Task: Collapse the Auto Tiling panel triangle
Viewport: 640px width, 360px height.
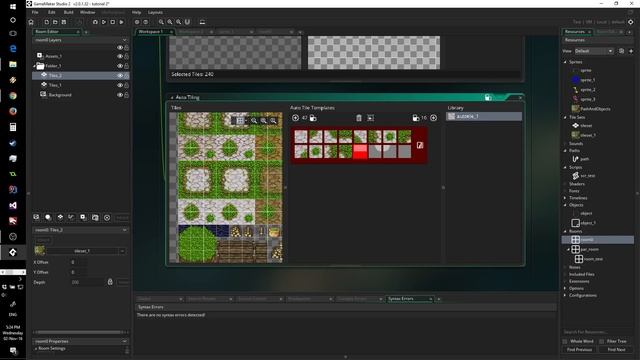Action: point(172,98)
